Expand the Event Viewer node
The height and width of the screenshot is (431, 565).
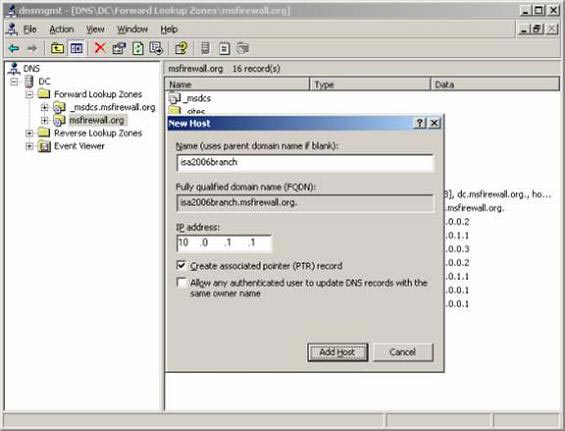coord(30,146)
